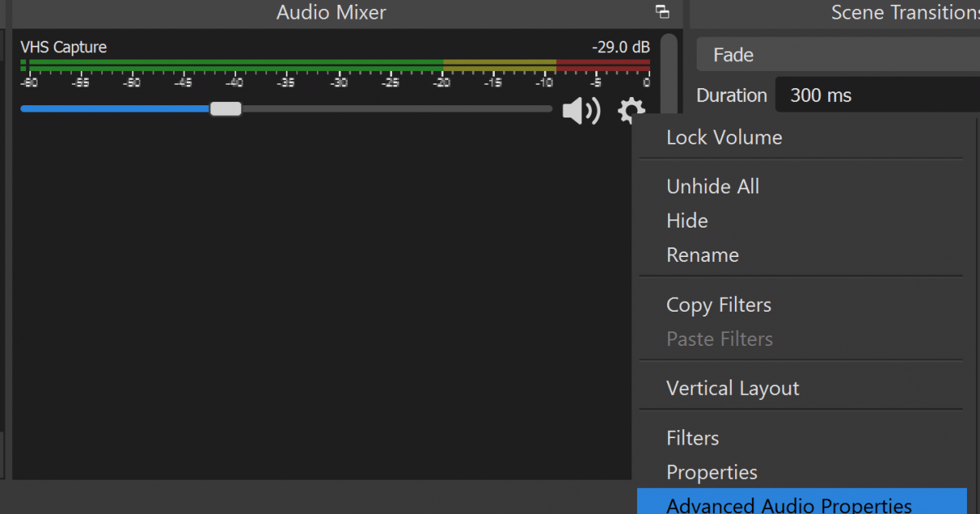
Task: Choose Copy Filters menu entry
Action: 719,305
